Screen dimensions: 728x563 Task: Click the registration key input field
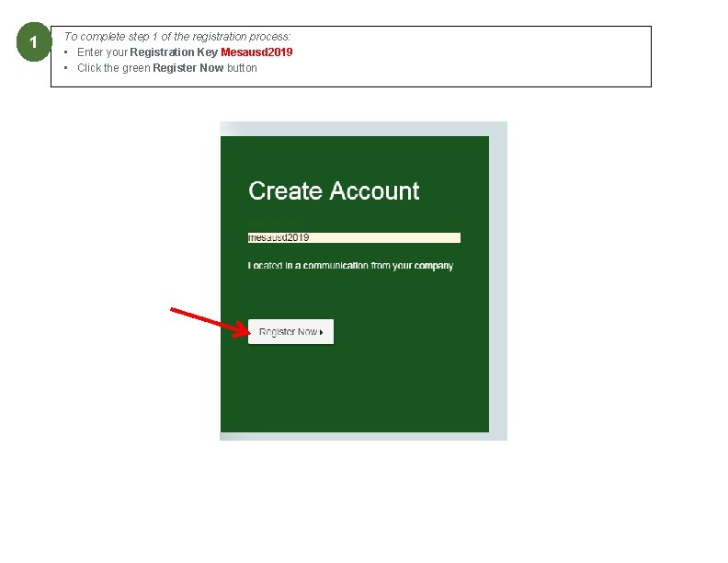(354, 238)
